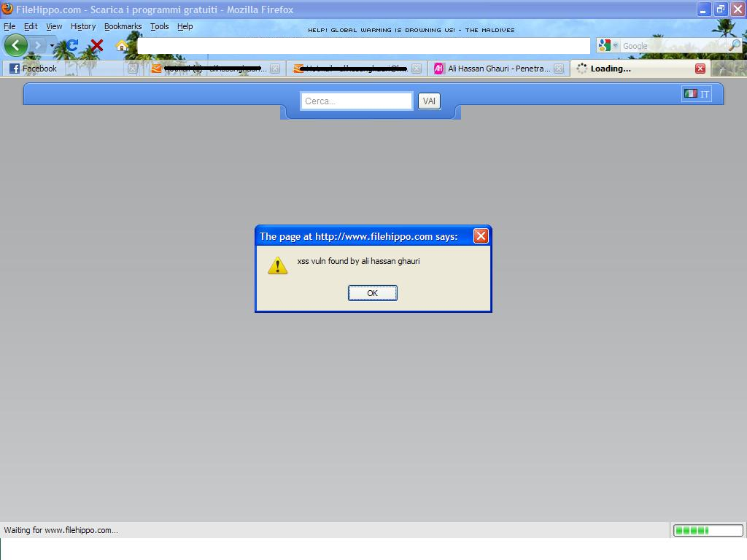Open the Edit menu
The width and height of the screenshot is (747, 560).
click(x=31, y=26)
